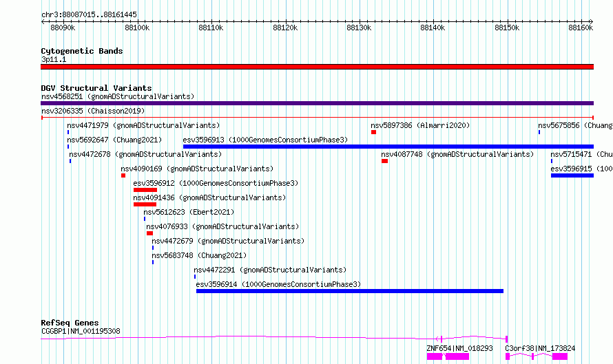Viewport: 613px width, 364px height.
Task: Click nsv5715471 variant label
Action: point(581,154)
